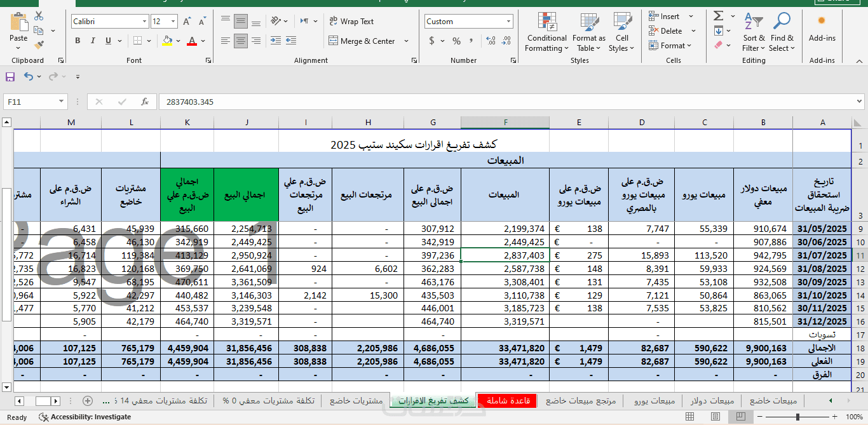Open the Number Format dialog launcher
This screenshot has height=425, width=868.
[513, 60]
